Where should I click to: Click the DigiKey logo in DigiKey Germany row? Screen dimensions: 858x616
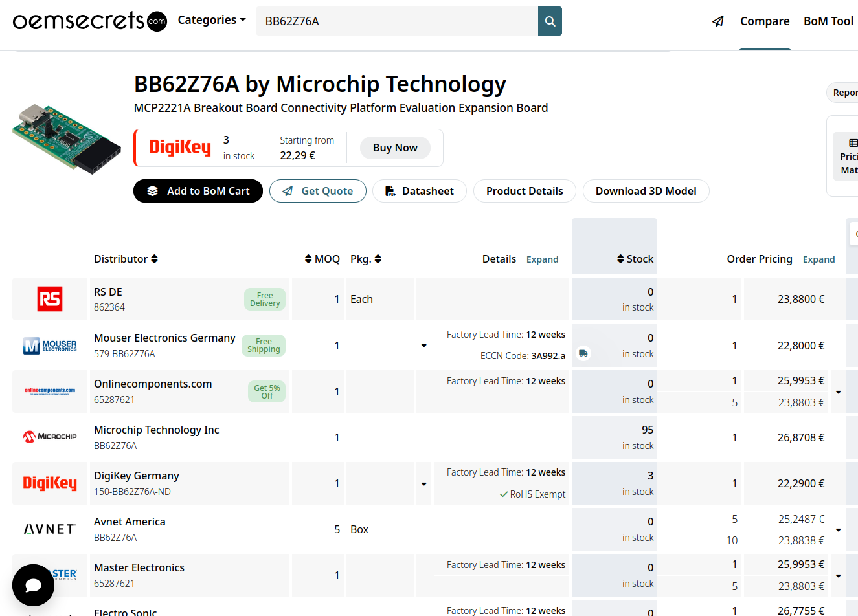pyautogui.click(x=50, y=483)
